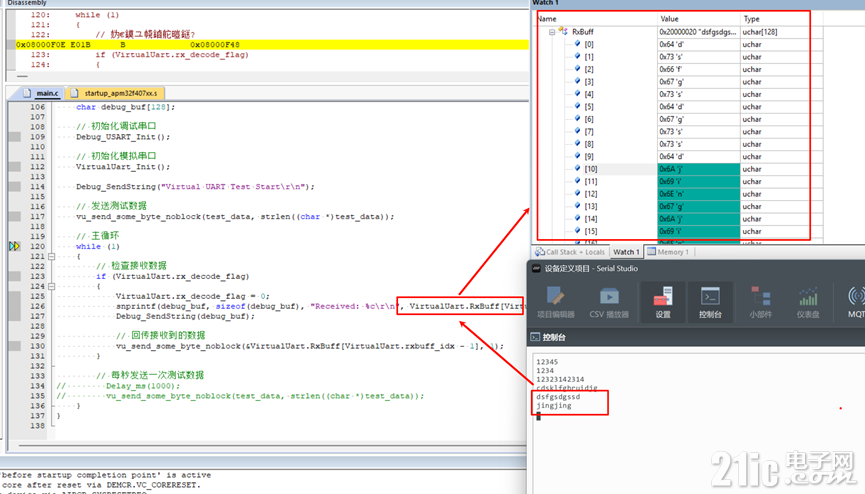Click the console output line "12323142314"
The width and height of the screenshot is (865, 494).
(560, 379)
